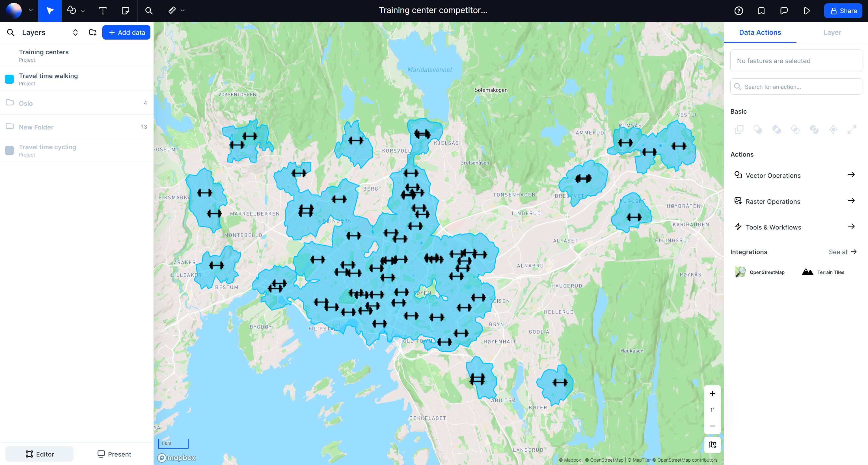Expand Vector Operations action
Screen dimensions: 868x465
(851, 175)
